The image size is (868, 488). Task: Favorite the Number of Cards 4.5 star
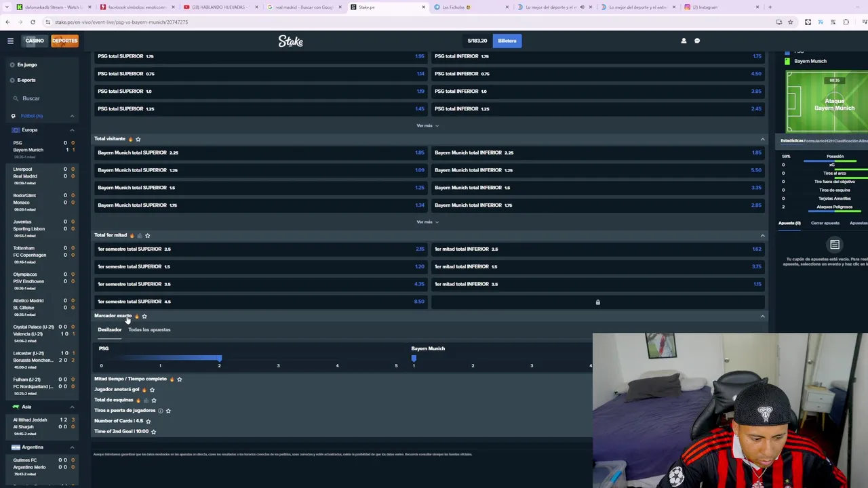tap(148, 421)
